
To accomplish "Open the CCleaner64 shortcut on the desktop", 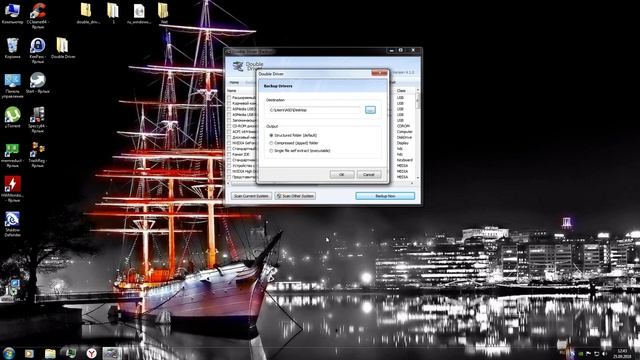I will click(x=38, y=16).
